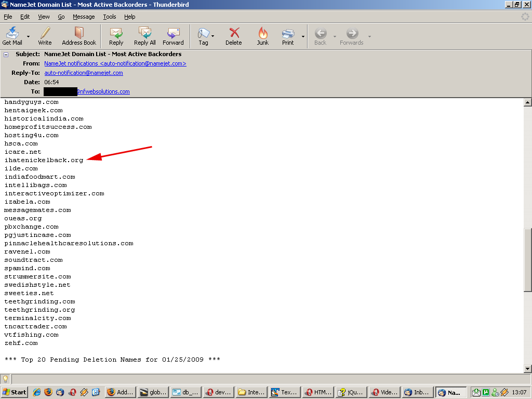Expand the Tag dropdown arrow
The width and height of the screenshot is (532, 399).
[x=212, y=36]
